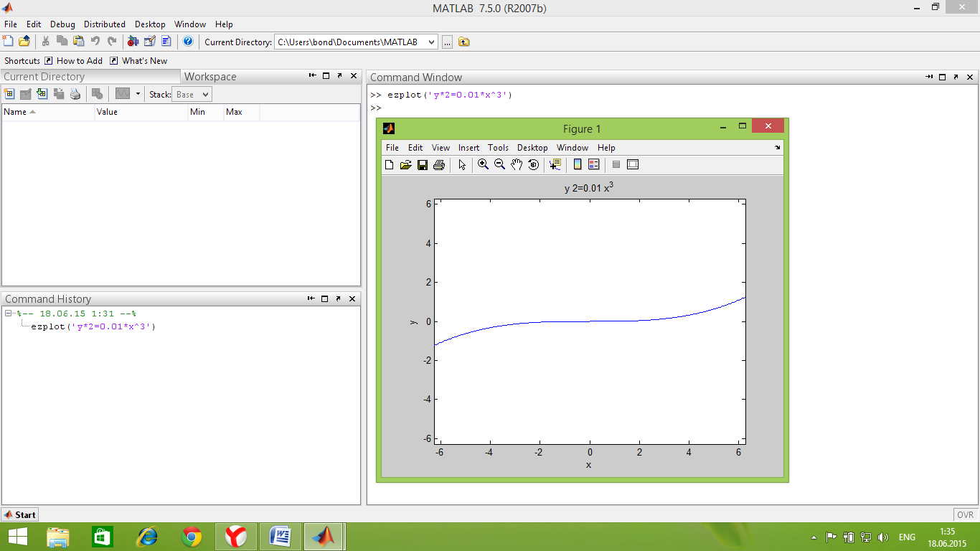Image resolution: width=980 pixels, height=551 pixels.
Task: Click the New variable icon in Workspace toolbar
Action: [x=9, y=94]
